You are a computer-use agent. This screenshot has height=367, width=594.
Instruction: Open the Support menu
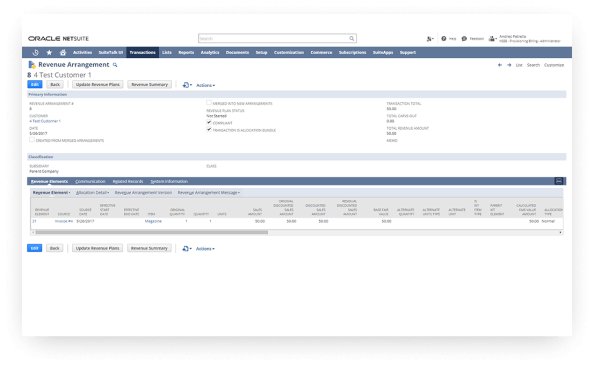click(408, 53)
